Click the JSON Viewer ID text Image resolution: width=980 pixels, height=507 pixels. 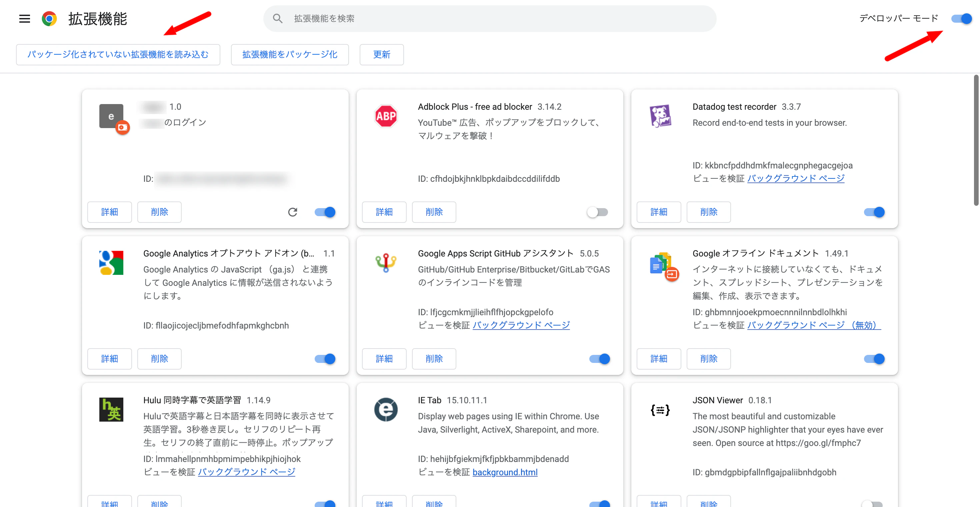tap(764, 472)
